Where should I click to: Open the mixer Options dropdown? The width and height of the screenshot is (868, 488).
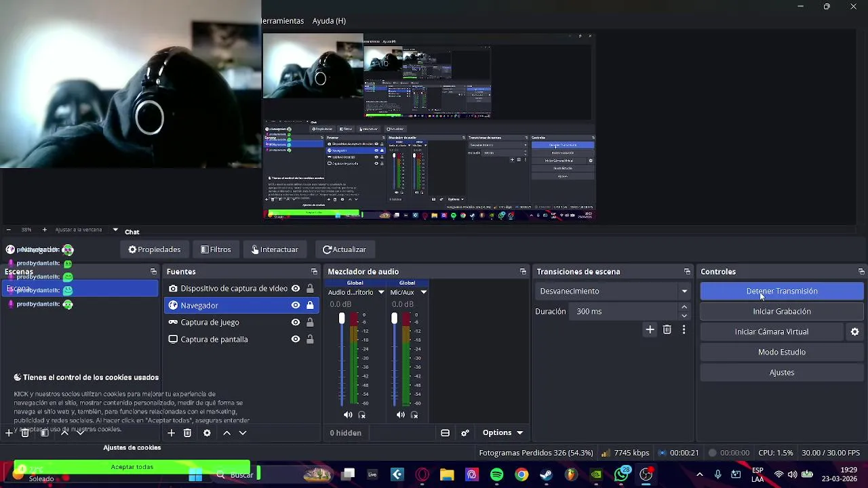pyautogui.click(x=502, y=432)
